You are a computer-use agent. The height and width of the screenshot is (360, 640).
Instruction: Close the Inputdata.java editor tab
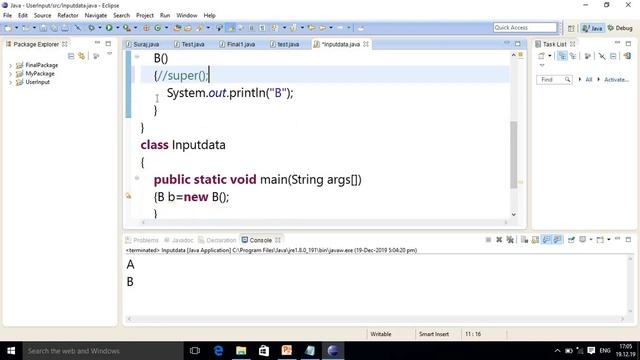pyautogui.click(x=366, y=44)
